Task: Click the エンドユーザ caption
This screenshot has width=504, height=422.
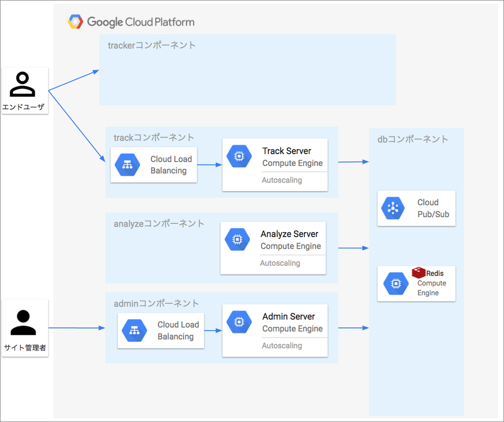Action: click(23, 107)
